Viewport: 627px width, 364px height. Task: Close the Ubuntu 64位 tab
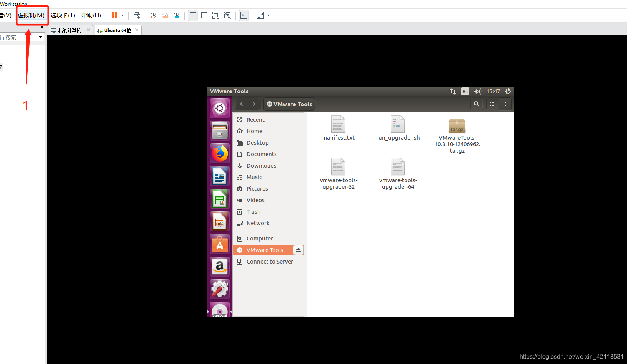(137, 30)
